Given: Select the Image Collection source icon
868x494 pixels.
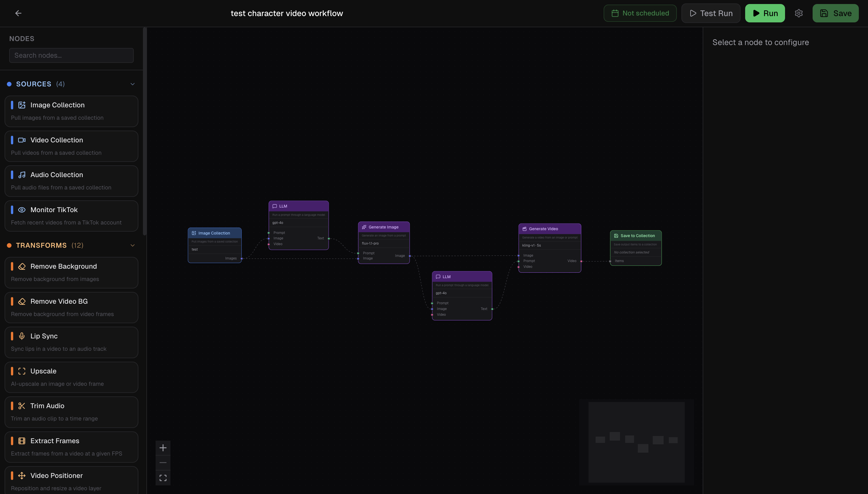Looking at the screenshot, I should (22, 105).
